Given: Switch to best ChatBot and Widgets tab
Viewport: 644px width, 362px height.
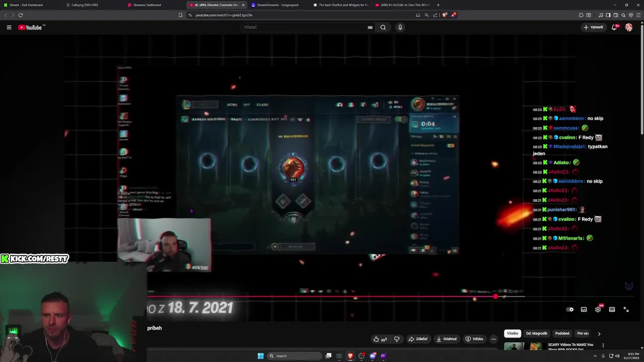Looking at the screenshot, I should click(340, 5).
